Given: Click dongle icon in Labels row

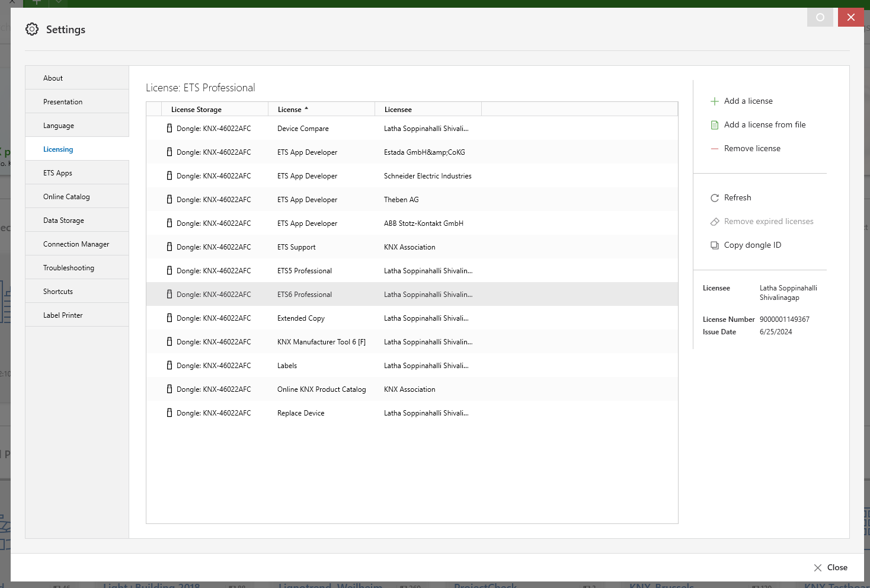Looking at the screenshot, I should (x=169, y=365).
